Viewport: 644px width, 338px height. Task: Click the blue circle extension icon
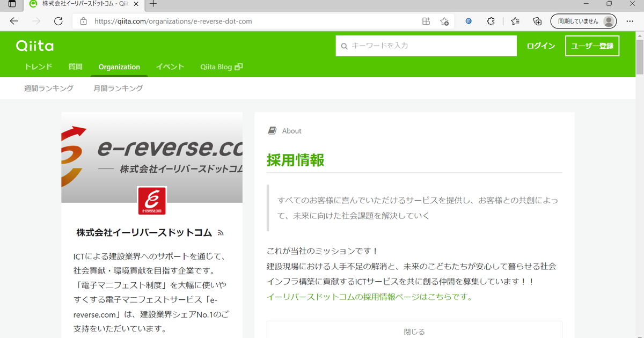pos(469,21)
